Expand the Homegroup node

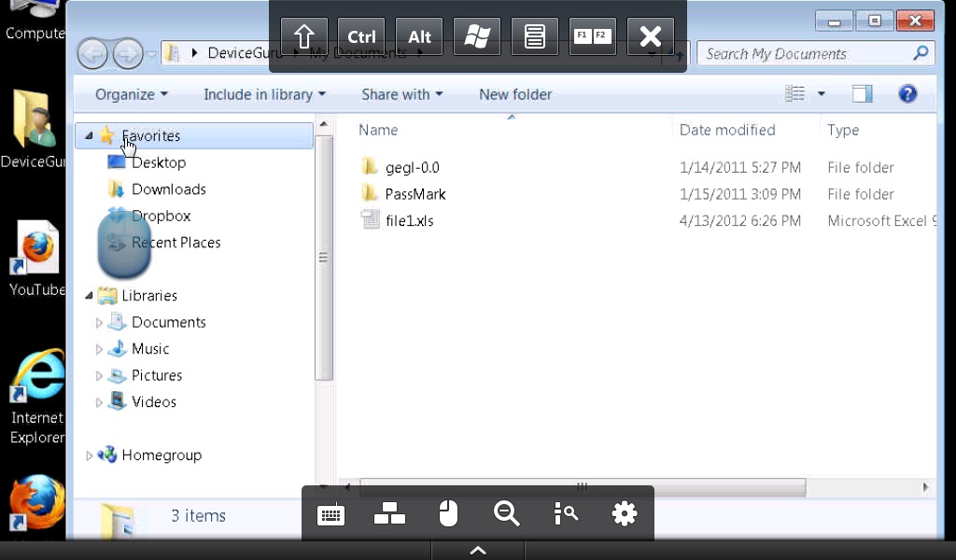tap(89, 455)
